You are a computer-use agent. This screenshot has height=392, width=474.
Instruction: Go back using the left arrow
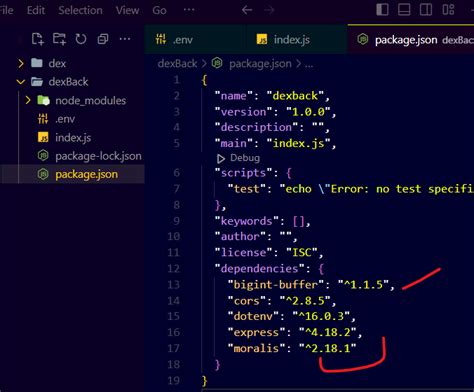pos(247,10)
